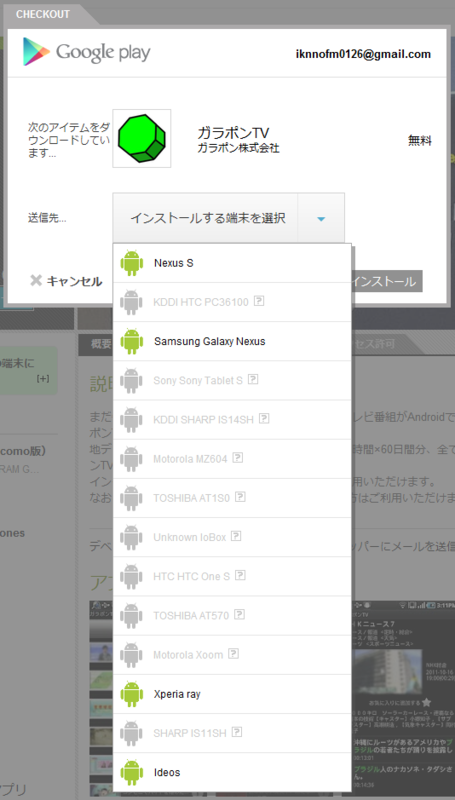Click the Google Play logo
The height and width of the screenshot is (800, 455).
coord(87,52)
